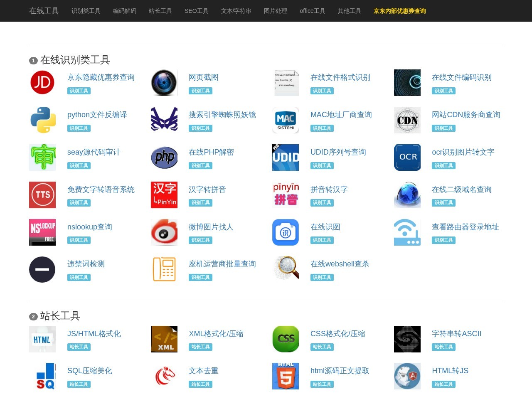Click the router icon for 查看路由器登录地址
The height and width of the screenshot is (399, 532).
point(407,232)
